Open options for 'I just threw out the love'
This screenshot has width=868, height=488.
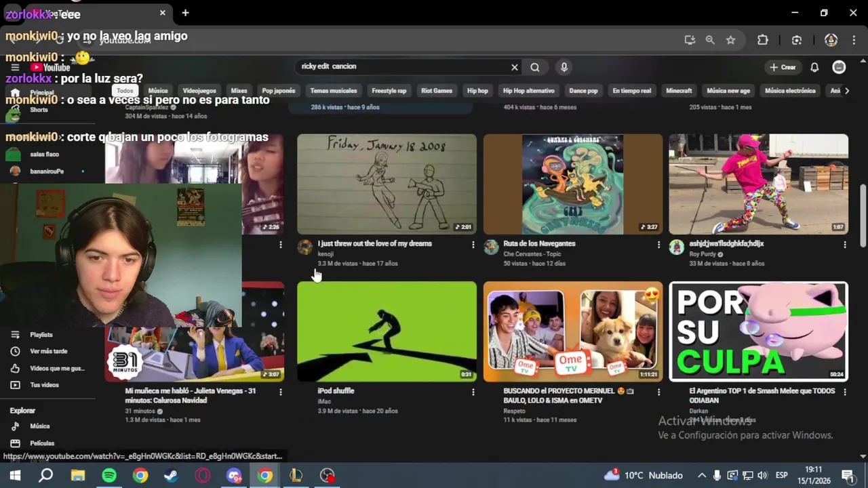click(473, 245)
